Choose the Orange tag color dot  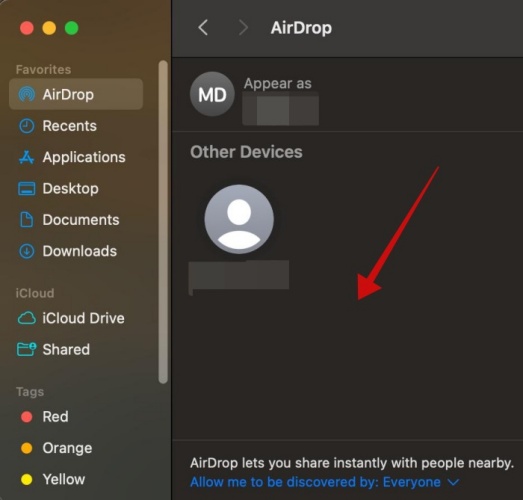pyautogui.click(x=26, y=448)
